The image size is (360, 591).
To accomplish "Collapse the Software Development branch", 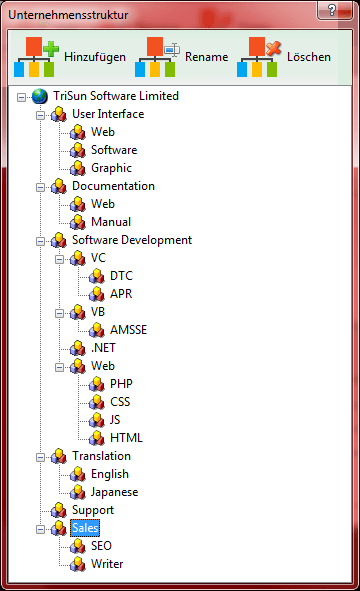I will click(x=40, y=241).
